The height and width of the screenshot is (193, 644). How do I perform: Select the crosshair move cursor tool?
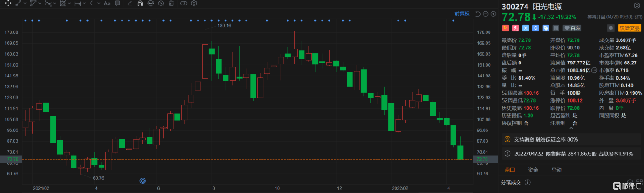[8, 3]
